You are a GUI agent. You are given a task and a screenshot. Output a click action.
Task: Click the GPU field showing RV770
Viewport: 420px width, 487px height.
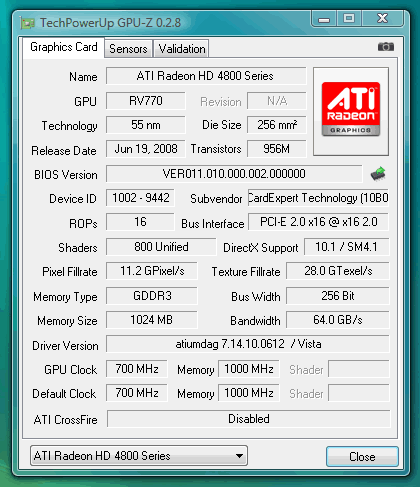(146, 101)
